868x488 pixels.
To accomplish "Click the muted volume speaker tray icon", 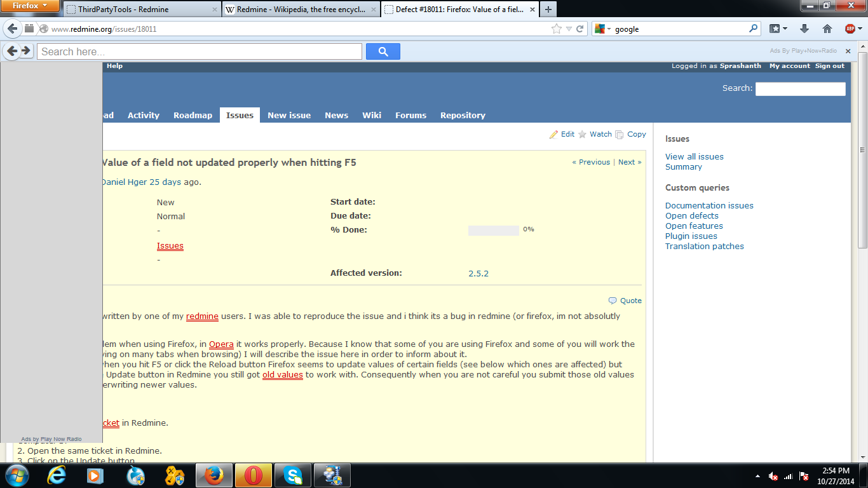I will (x=773, y=476).
